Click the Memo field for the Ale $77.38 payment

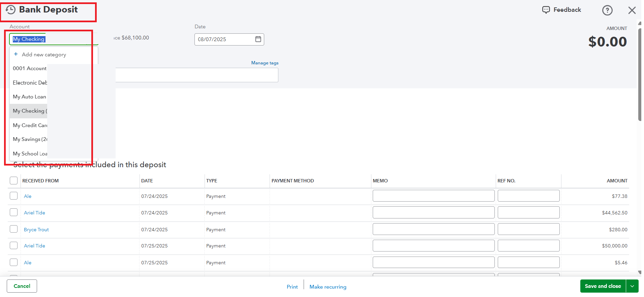click(433, 196)
